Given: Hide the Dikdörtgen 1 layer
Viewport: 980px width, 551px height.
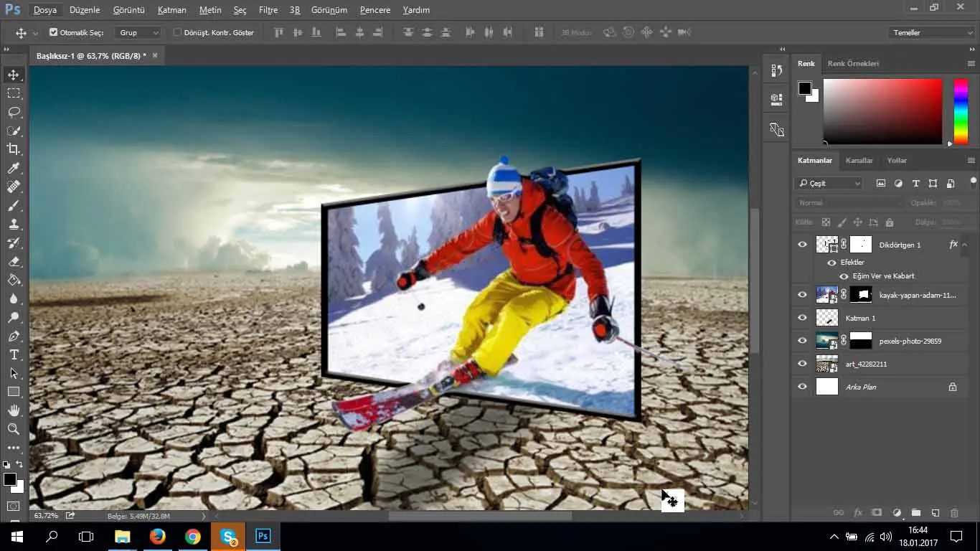Looking at the screenshot, I should point(802,245).
